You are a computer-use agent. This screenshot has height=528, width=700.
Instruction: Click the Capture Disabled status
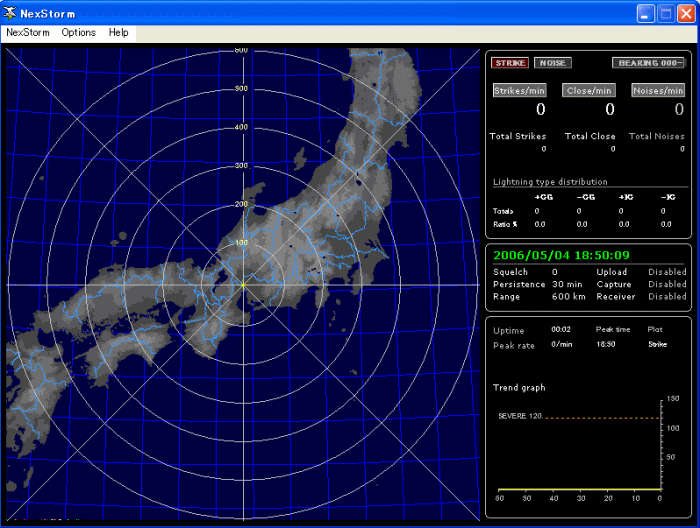[x=667, y=284]
